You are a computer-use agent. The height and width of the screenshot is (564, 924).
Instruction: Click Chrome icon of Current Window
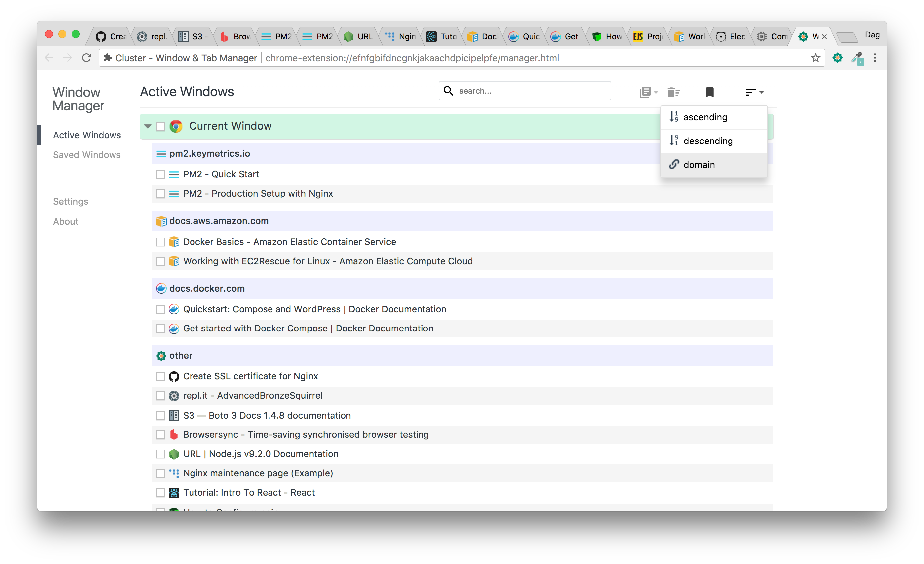176,126
